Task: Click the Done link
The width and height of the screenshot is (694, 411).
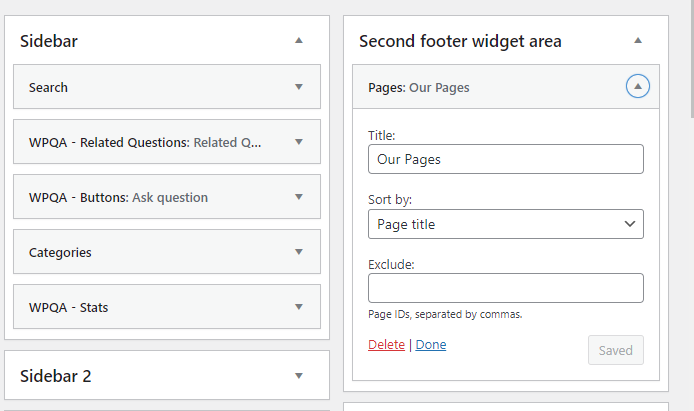Action: pos(431,345)
